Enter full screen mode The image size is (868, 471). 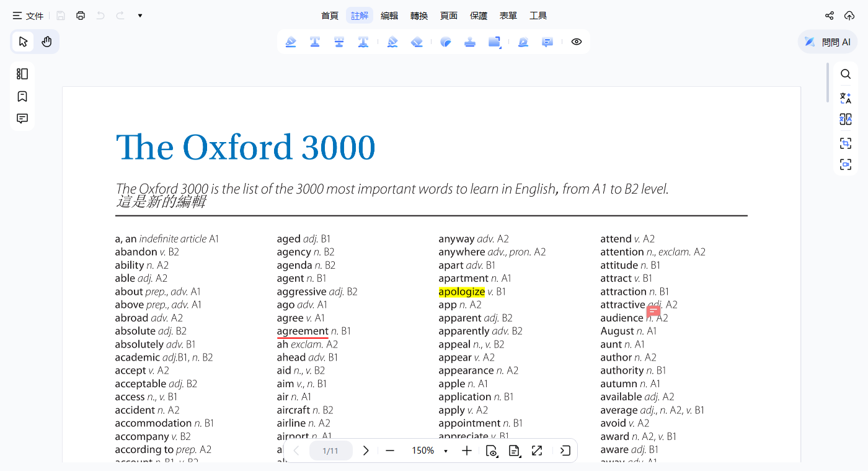537,451
